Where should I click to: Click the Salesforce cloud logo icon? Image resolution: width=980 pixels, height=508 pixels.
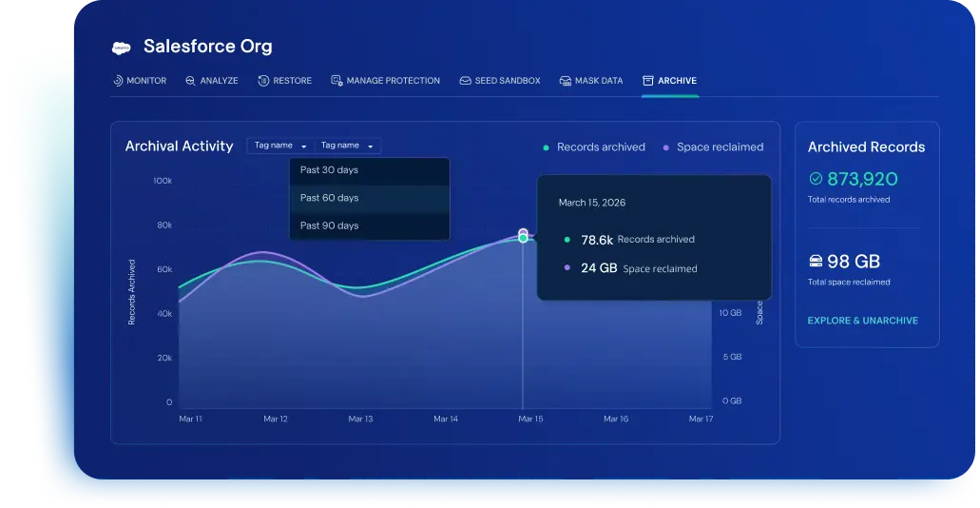coord(122,48)
